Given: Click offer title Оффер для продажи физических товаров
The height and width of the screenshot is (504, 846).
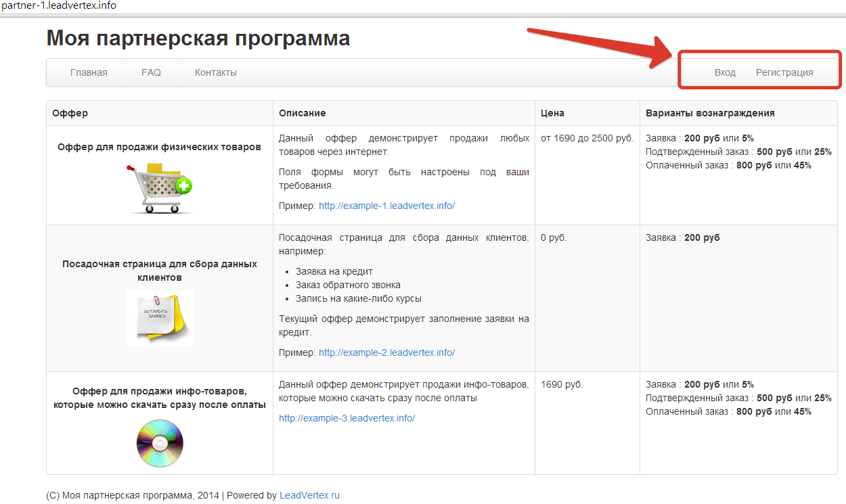Looking at the screenshot, I should [x=160, y=147].
